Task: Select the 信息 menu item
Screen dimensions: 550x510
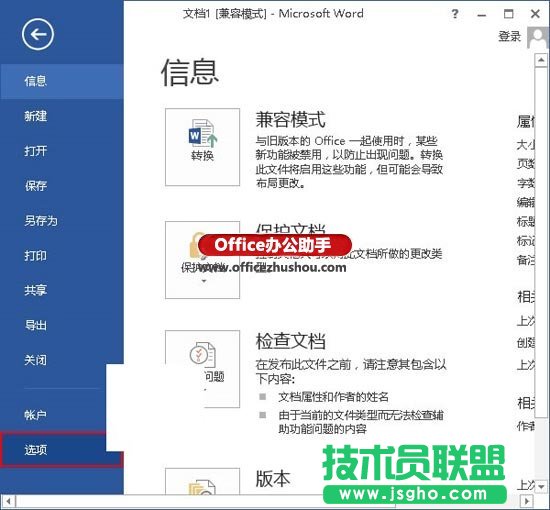Action: click(62, 81)
